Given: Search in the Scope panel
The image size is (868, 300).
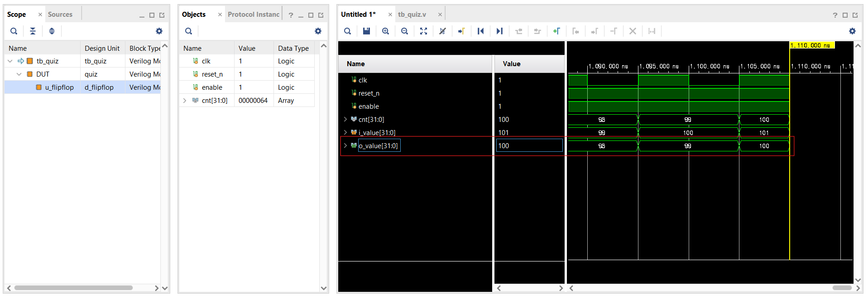Looking at the screenshot, I should 14,31.
